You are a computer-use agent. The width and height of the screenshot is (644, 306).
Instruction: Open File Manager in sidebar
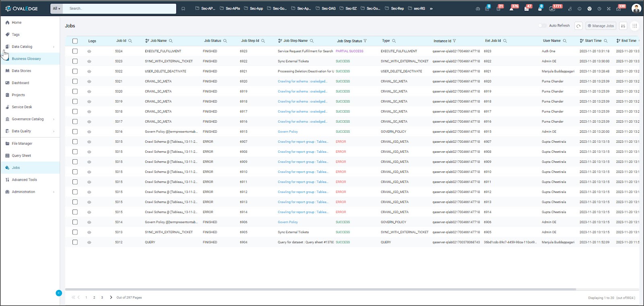coord(22,144)
